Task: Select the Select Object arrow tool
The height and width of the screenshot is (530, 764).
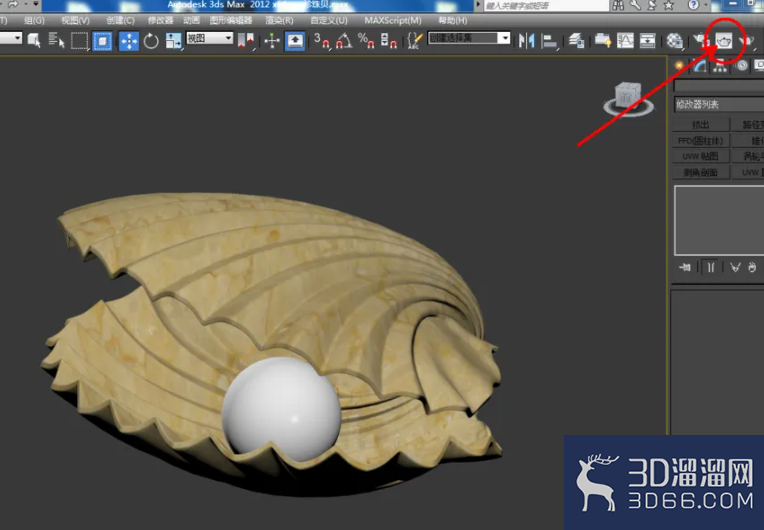Action: pyautogui.click(x=34, y=40)
